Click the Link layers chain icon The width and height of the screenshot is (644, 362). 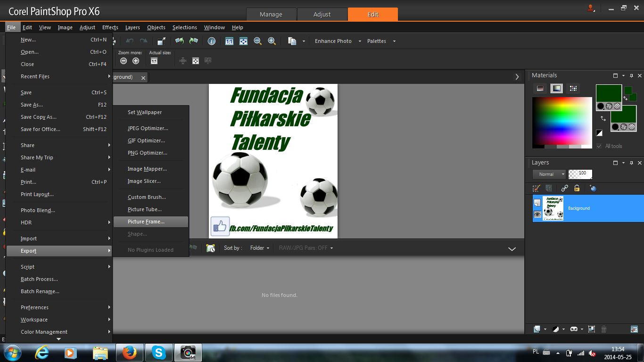pyautogui.click(x=564, y=188)
